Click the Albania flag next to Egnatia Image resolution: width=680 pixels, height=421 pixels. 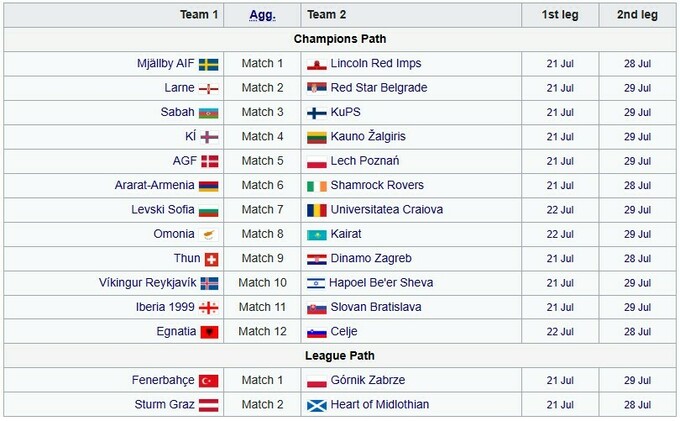tap(209, 332)
